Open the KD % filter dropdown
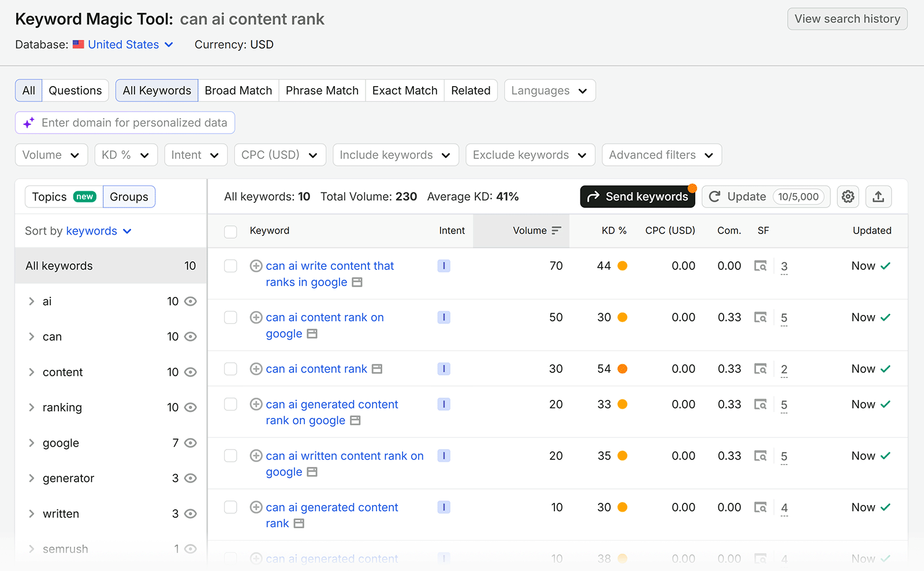This screenshot has height=571, width=924. click(x=126, y=155)
